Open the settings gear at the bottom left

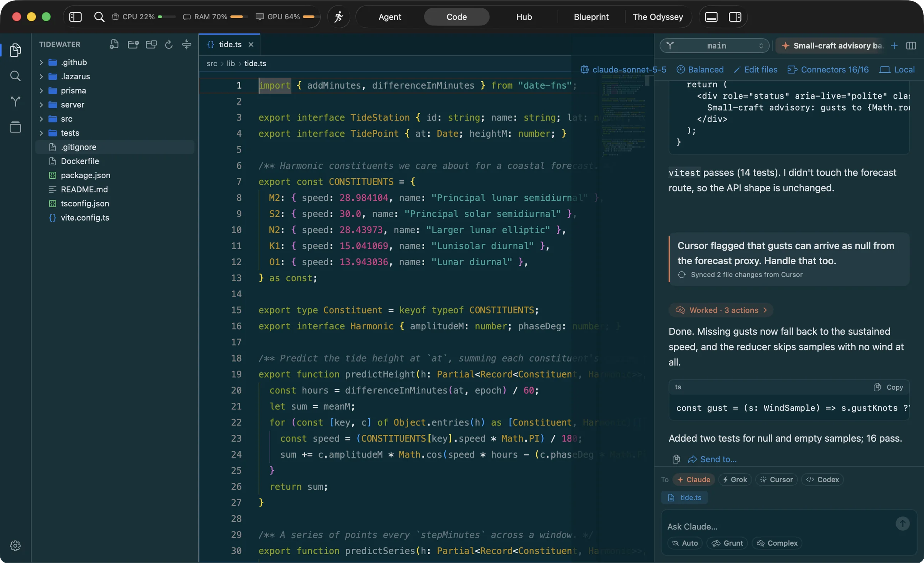15,546
